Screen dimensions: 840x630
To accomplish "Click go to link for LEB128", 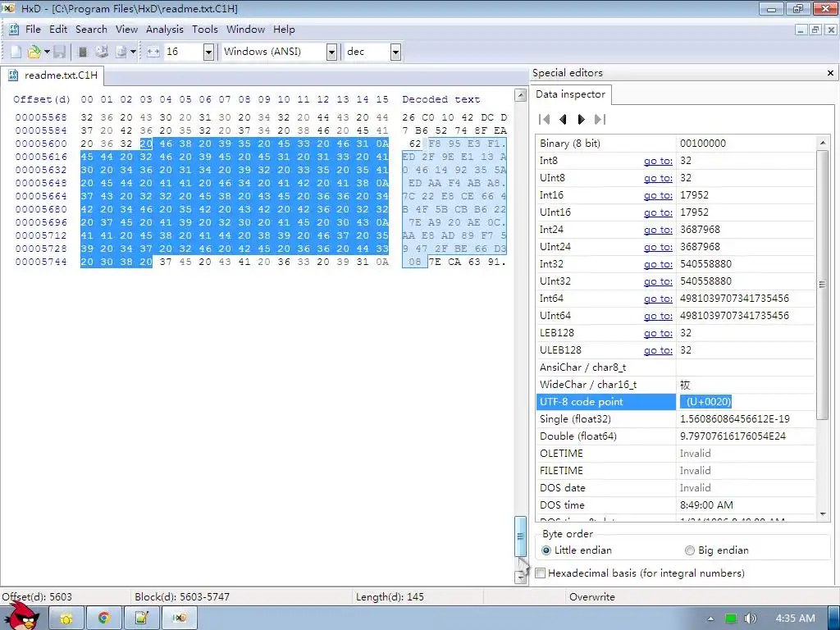I will (658, 333).
